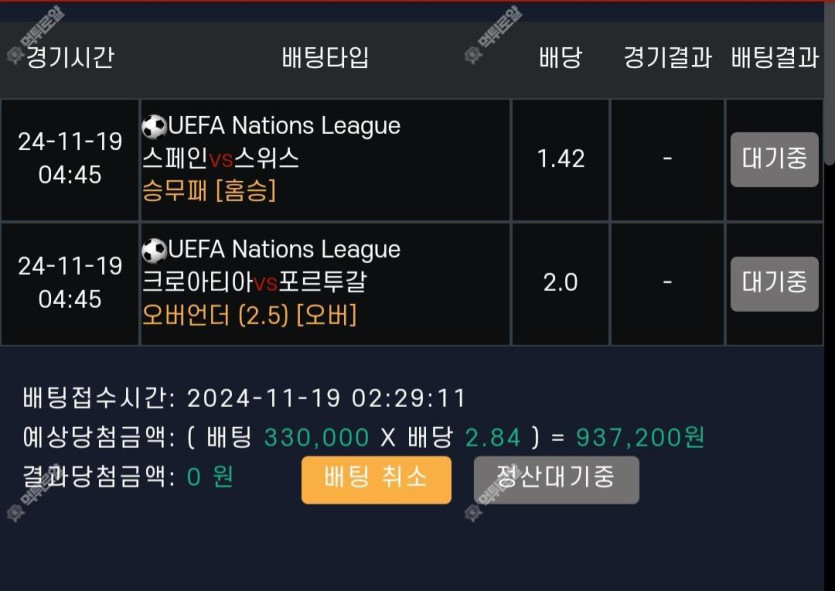Click the 승무패 [홈승] bet type

(x=209, y=190)
